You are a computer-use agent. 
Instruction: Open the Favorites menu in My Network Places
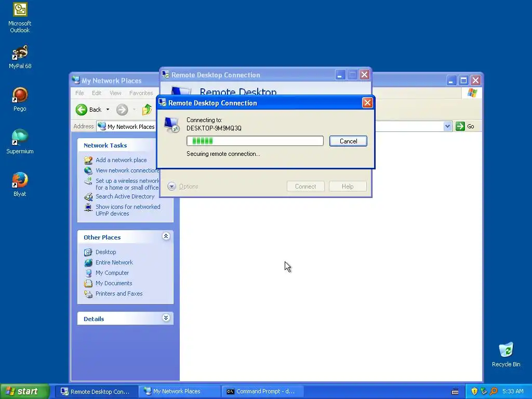(x=141, y=93)
